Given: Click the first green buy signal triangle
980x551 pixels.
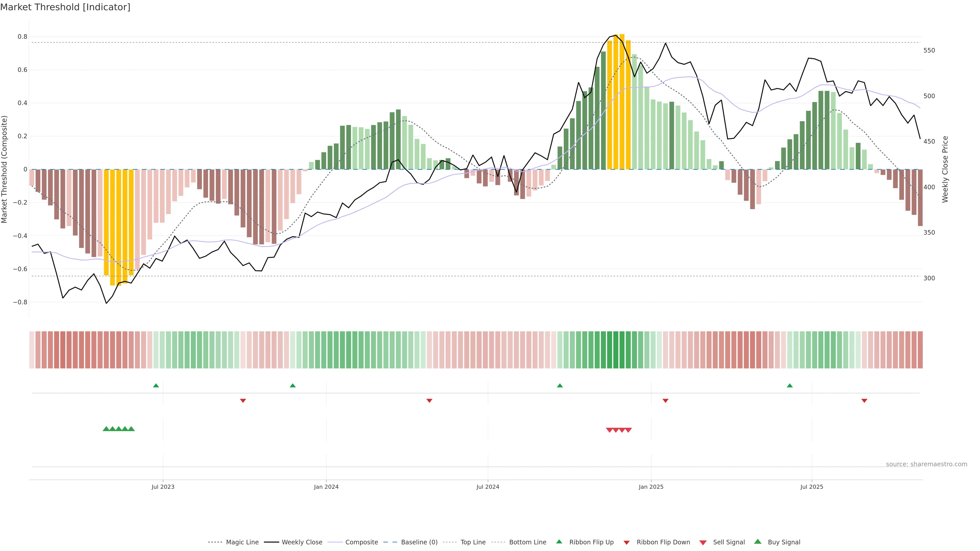Looking at the screenshot, I should click(x=106, y=429).
